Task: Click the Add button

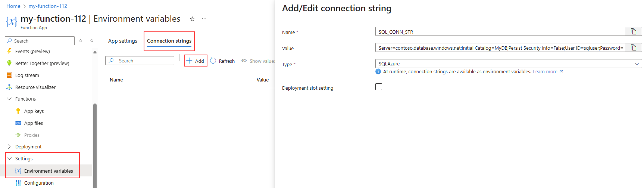Action: (196, 61)
